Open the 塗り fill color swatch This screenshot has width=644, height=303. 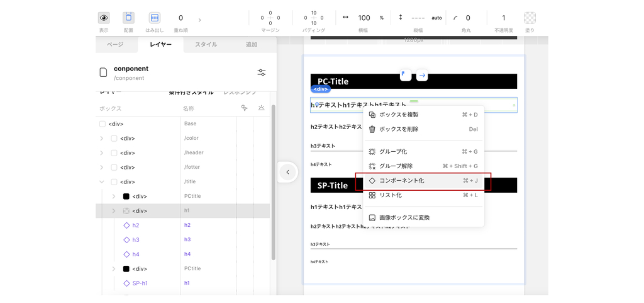click(530, 18)
